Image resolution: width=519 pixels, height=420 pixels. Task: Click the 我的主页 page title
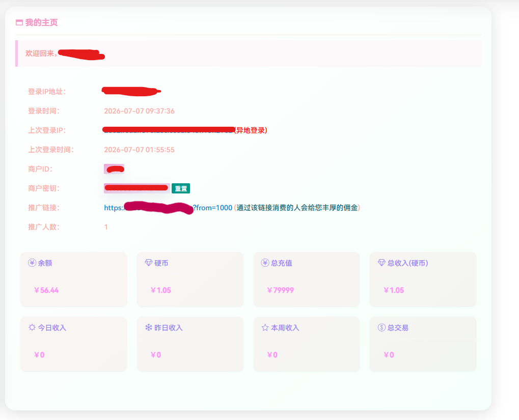pos(41,22)
